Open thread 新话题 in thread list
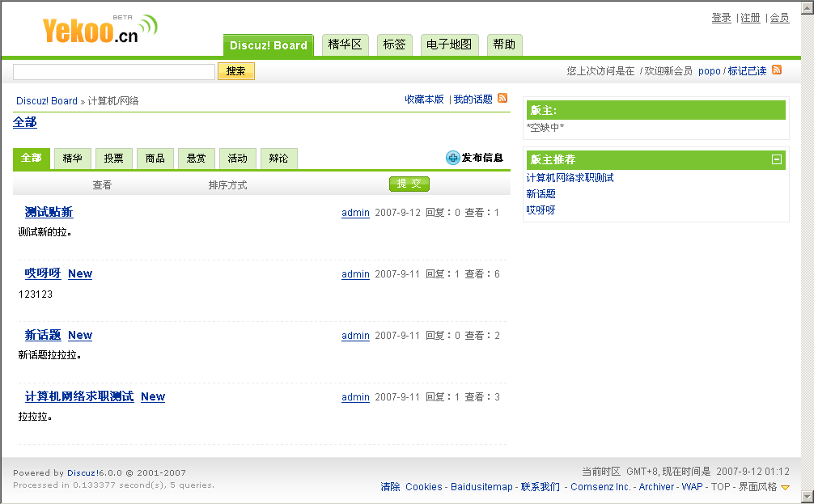The width and height of the screenshot is (814, 504). pos(43,335)
